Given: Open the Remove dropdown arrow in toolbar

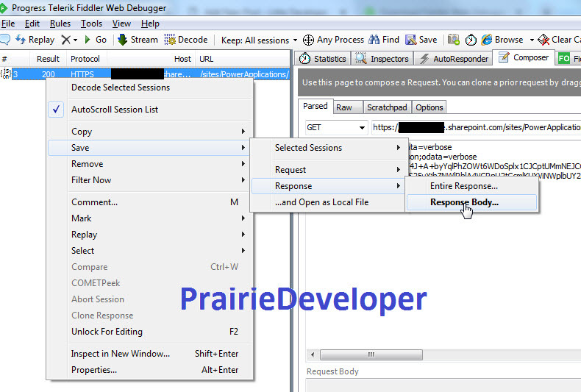Looking at the screenshot, I should [x=75, y=40].
